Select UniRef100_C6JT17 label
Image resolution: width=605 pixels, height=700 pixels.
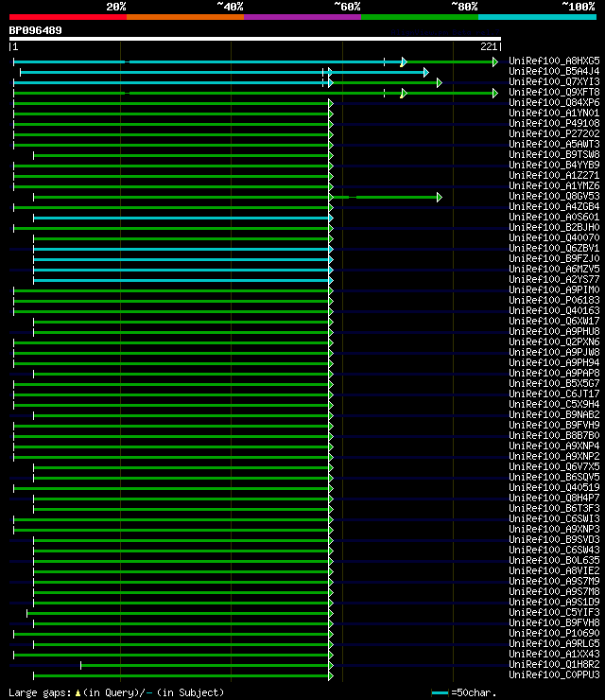pos(554,394)
